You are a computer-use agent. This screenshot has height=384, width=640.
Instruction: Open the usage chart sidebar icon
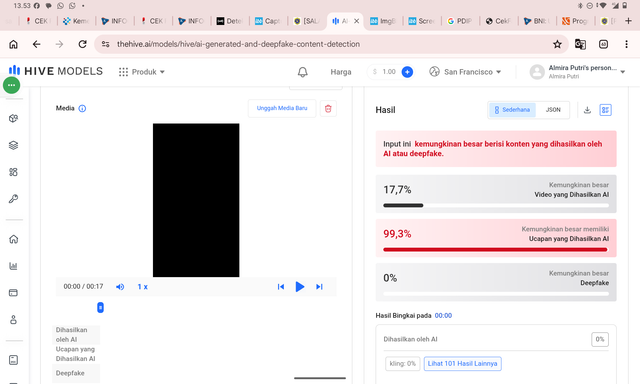13,266
